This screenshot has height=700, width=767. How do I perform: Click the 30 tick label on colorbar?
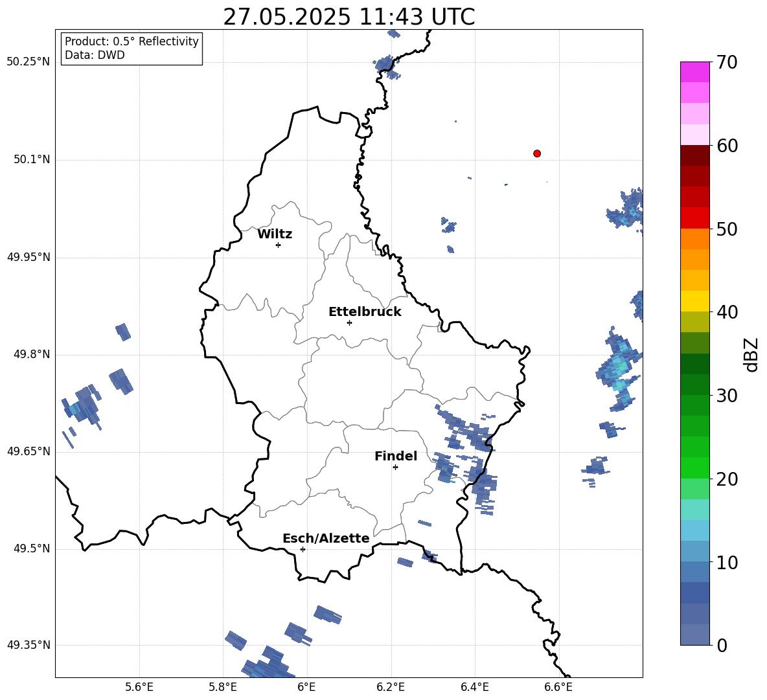click(x=727, y=396)
